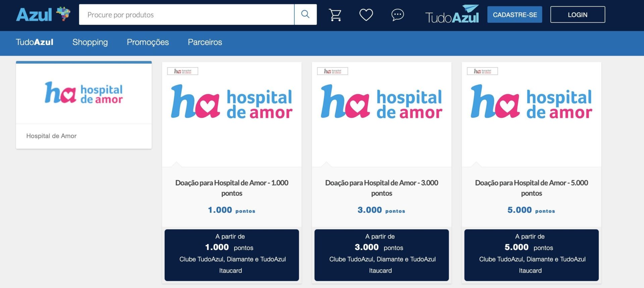Click the small partner badge on 5.000 pontos card
Image resolution: width=644 pixels, height=288 pixels.
(x=482, y=71)
